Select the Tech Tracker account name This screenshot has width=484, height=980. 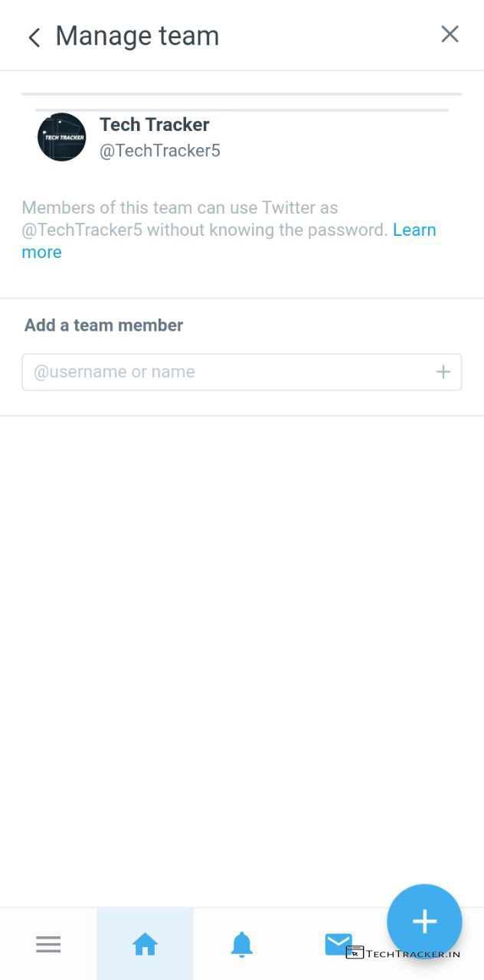pyautogui.click(x=154, y=125)
